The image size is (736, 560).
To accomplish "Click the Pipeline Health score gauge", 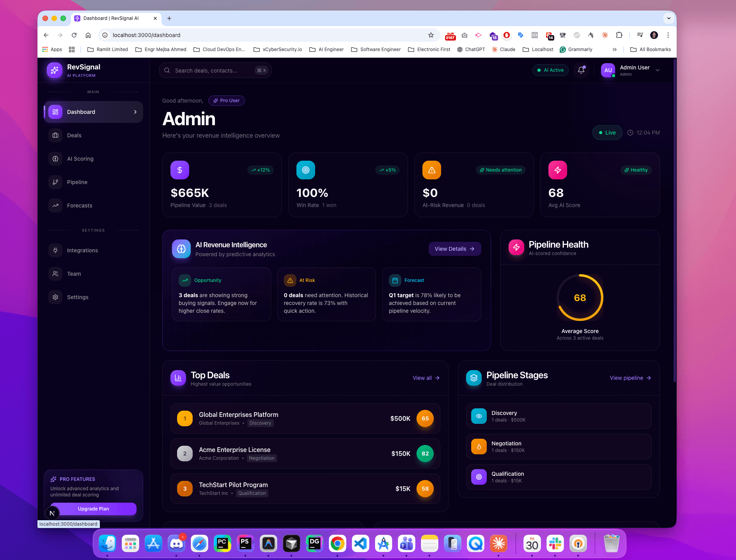I will point(580,298).
